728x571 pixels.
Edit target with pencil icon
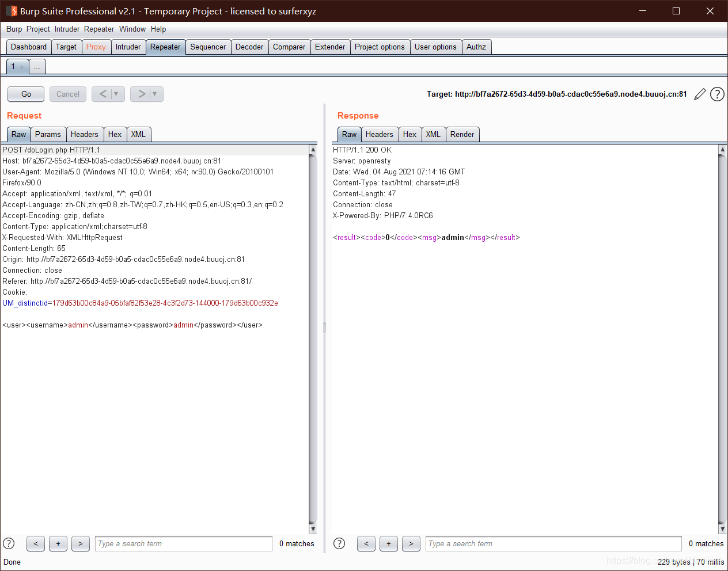700,94
